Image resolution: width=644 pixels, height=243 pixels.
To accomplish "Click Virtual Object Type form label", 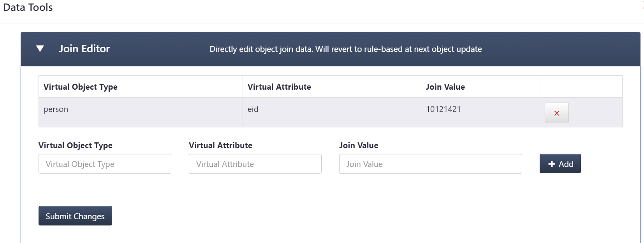I will coord(76,145).
